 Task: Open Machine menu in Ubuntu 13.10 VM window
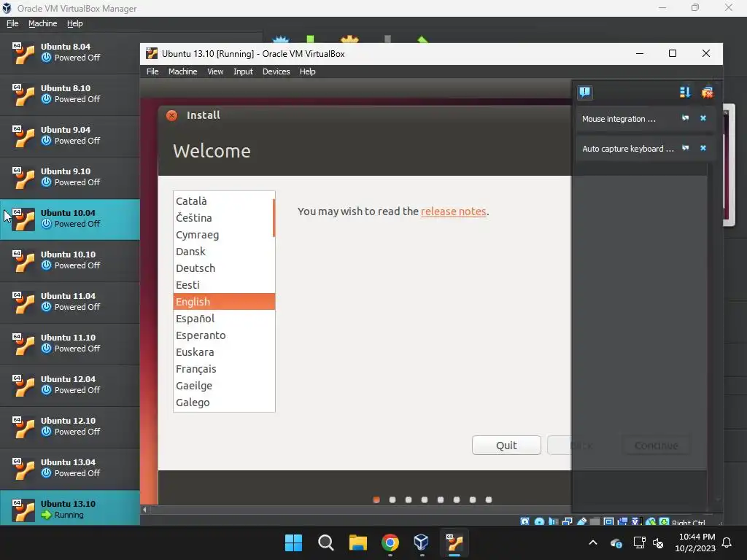point(182,71)
